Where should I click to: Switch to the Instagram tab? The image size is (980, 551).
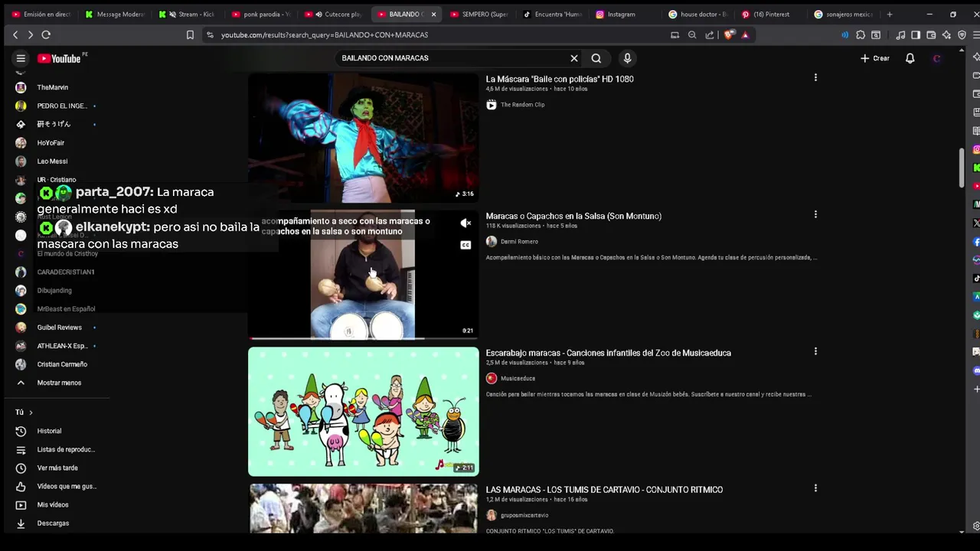coord(624,14)
